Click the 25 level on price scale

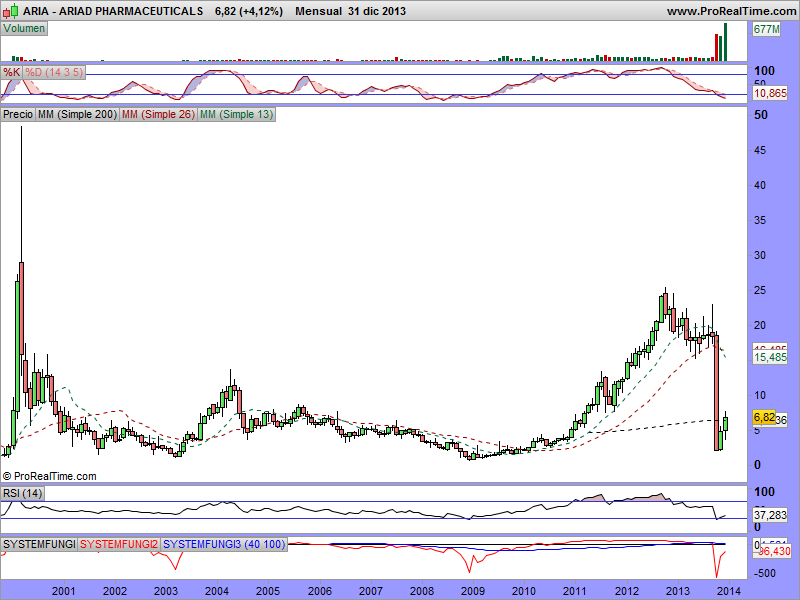(x=760, y=290)
